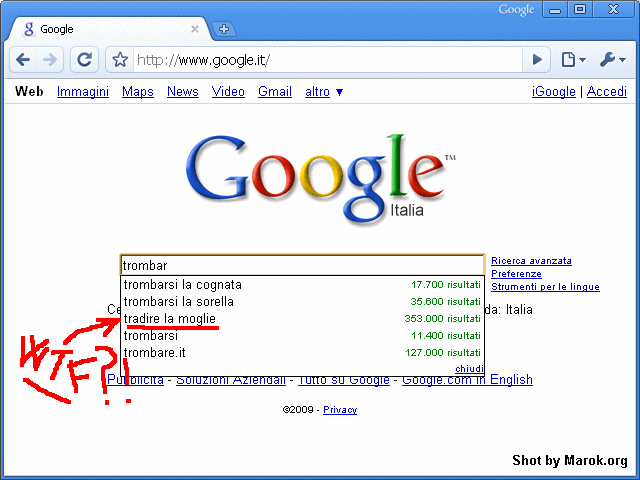Viewport: 640px width, 480px height.
Task: Click chiudi to close suggestions
Action: [x=469, y=369]
